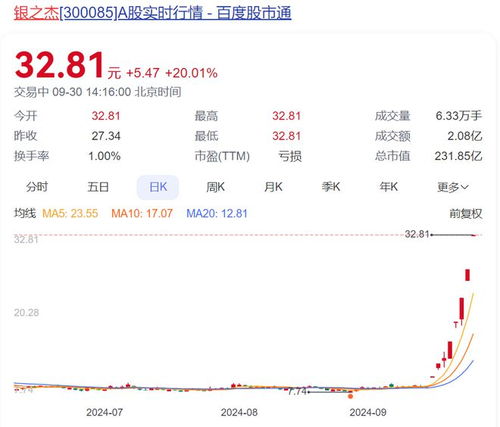Click the large 32.81 current price
The image size is (500, 427).
(x=60, y=65)
